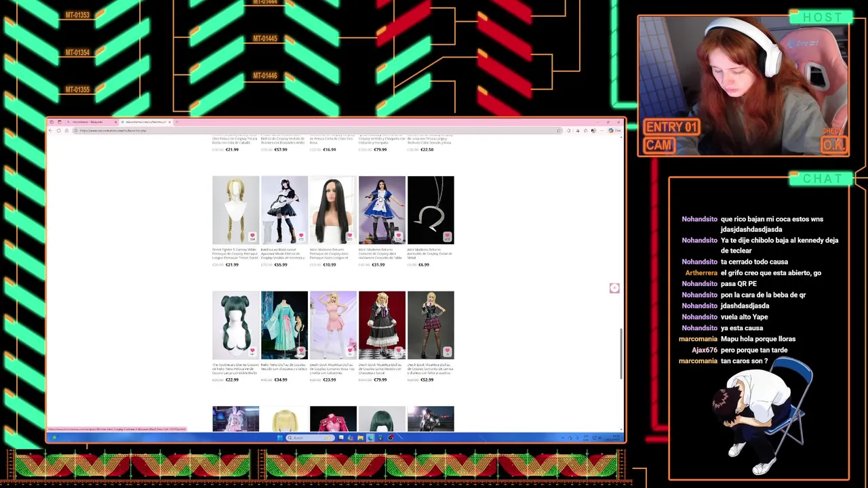Toggle heart on Death Note pink top outfit
The height and width of the screenshot is (488, 868).
(x=350, y=351)
